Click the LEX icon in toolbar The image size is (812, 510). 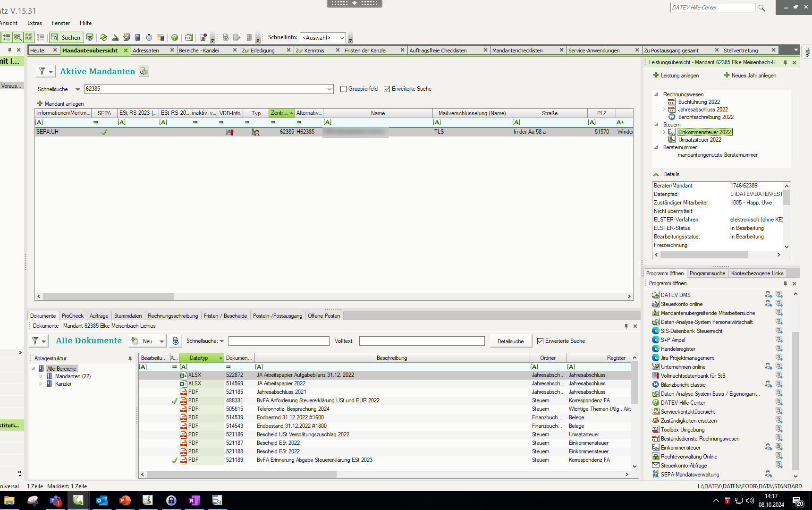pyautogui.click(x=189, y=37)
